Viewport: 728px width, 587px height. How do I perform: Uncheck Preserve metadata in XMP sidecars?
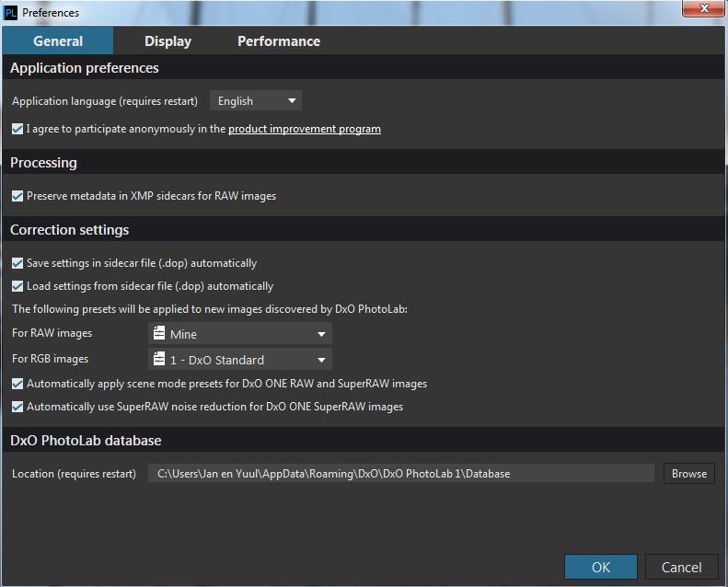coord(17,196)
